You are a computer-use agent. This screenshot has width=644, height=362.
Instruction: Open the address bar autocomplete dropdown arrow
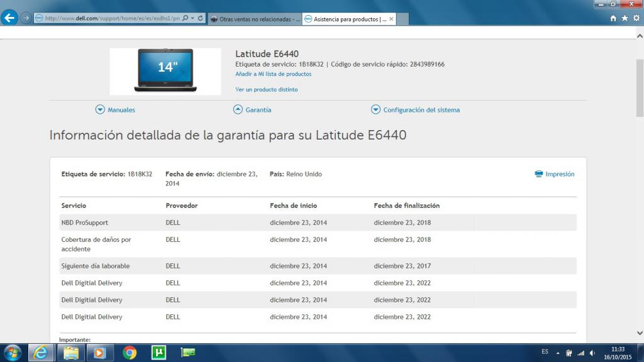(x=192, y=18)
